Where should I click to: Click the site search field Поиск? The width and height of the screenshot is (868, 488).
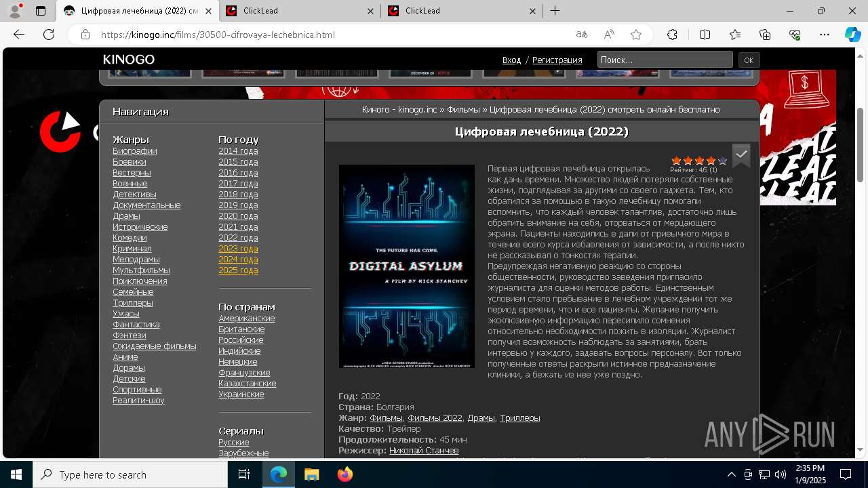click(x=665, y=60)
